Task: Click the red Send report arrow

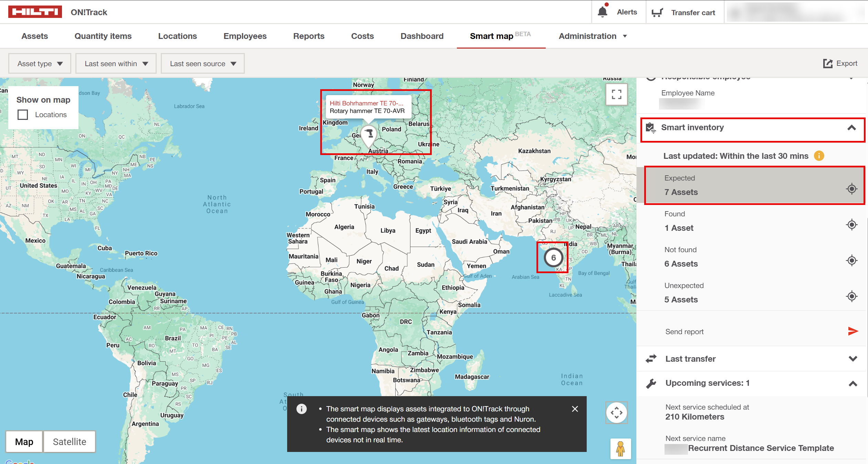Action: [853, 331]
